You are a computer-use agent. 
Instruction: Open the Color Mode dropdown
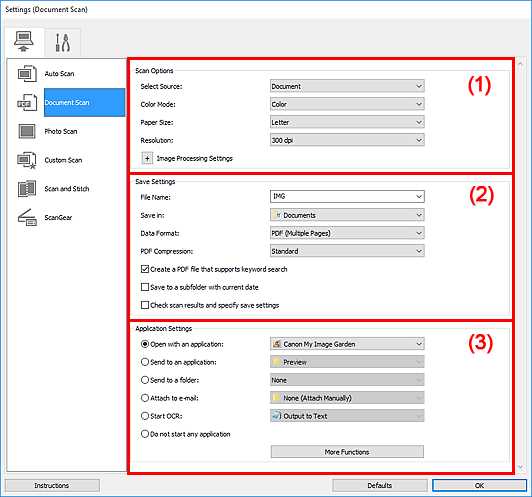pyautogui.click(x=347, y=104)
